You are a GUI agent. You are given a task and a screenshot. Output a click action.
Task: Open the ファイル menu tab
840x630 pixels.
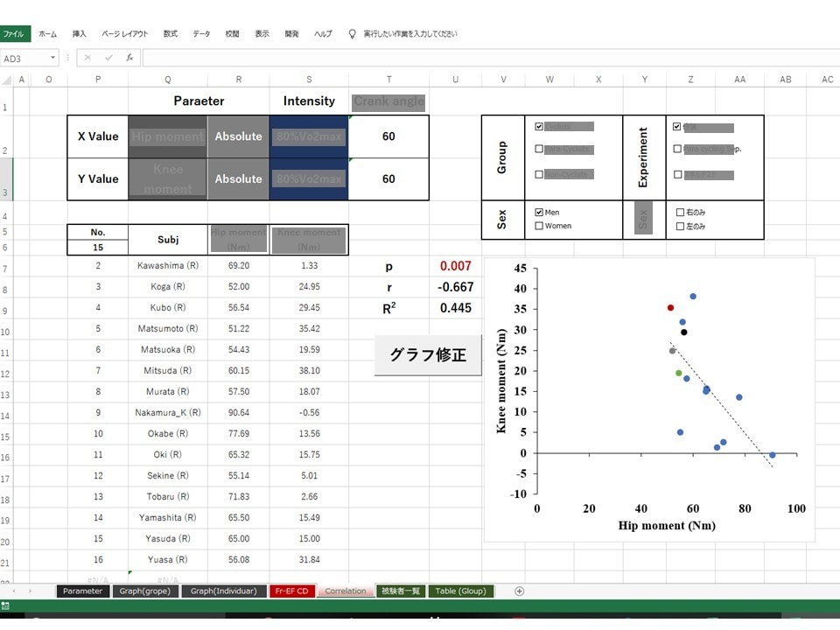[15, 34]
